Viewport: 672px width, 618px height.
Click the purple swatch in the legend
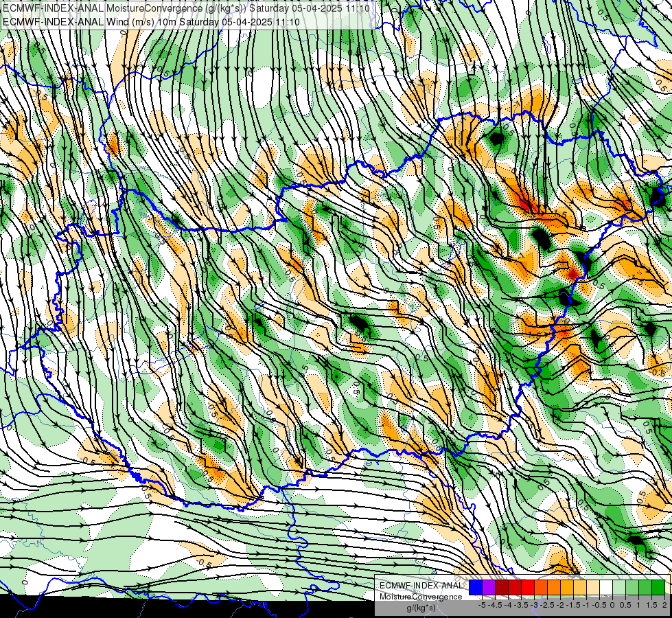point(489,588)
